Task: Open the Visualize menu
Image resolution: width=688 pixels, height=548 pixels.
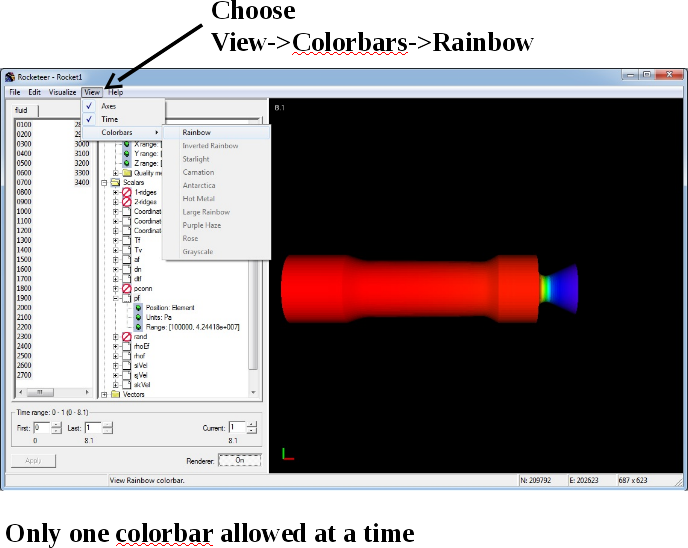Action: 62,92
